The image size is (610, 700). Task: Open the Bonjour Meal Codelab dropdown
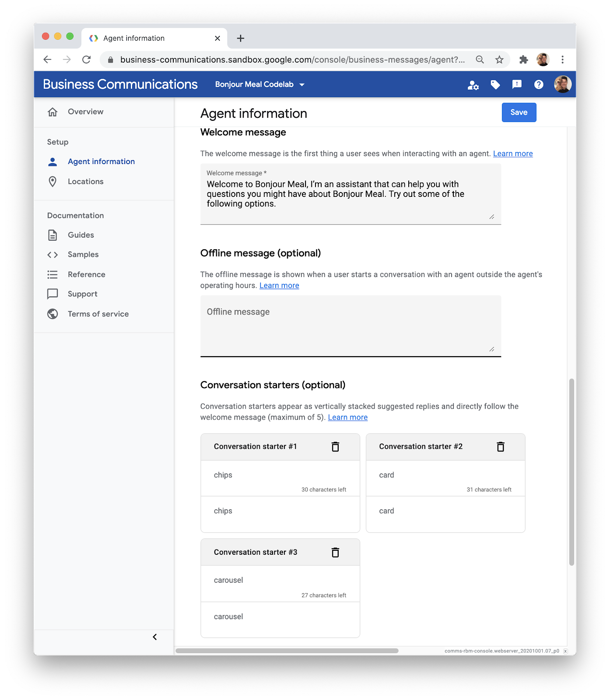coord(259,84)
